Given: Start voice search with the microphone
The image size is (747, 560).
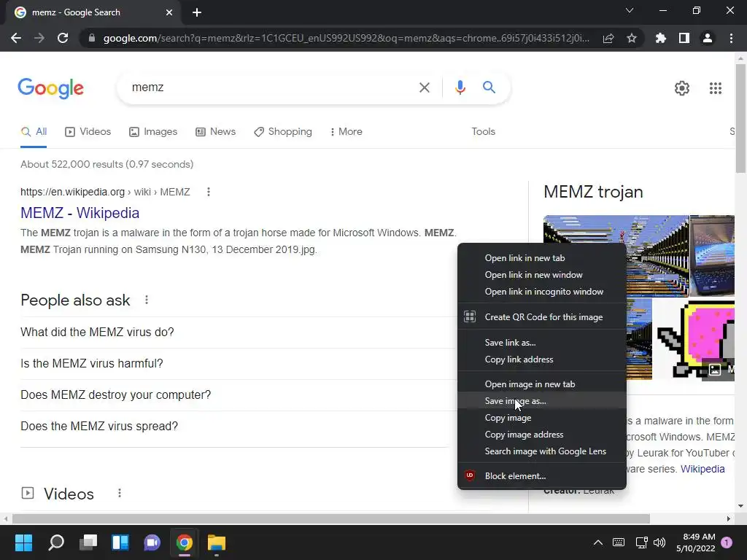Looking at the screenshot, I should click(x=460, y=87).
